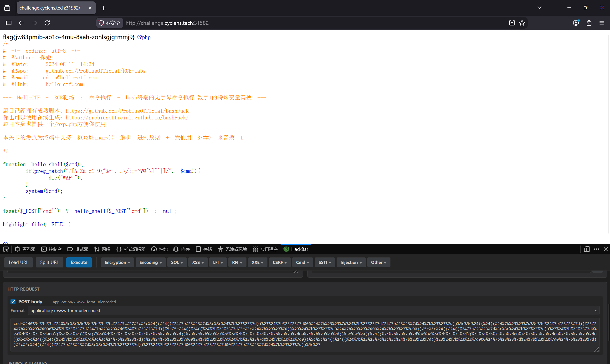Open the 应用程序 application tab

tap(265, 249)
